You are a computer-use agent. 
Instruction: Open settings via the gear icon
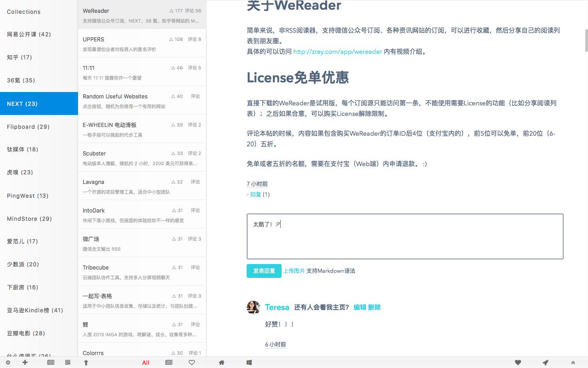[8, 362]
